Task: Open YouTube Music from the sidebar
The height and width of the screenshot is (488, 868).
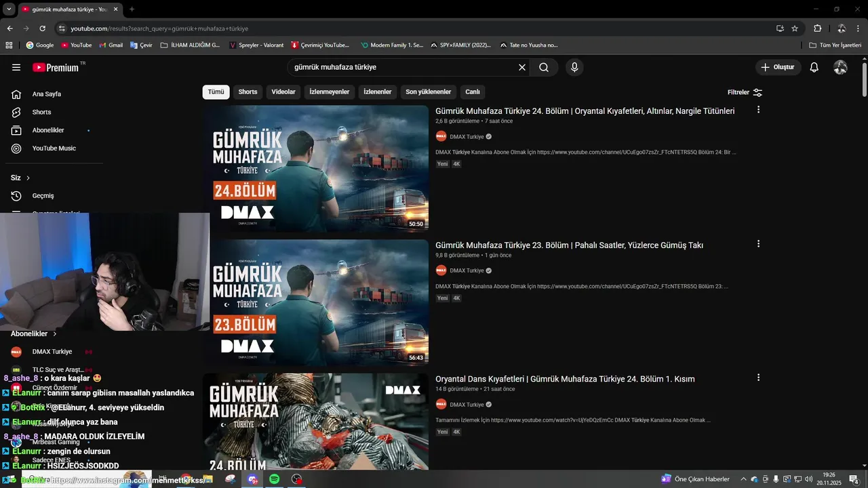Action: pos(54,148)
